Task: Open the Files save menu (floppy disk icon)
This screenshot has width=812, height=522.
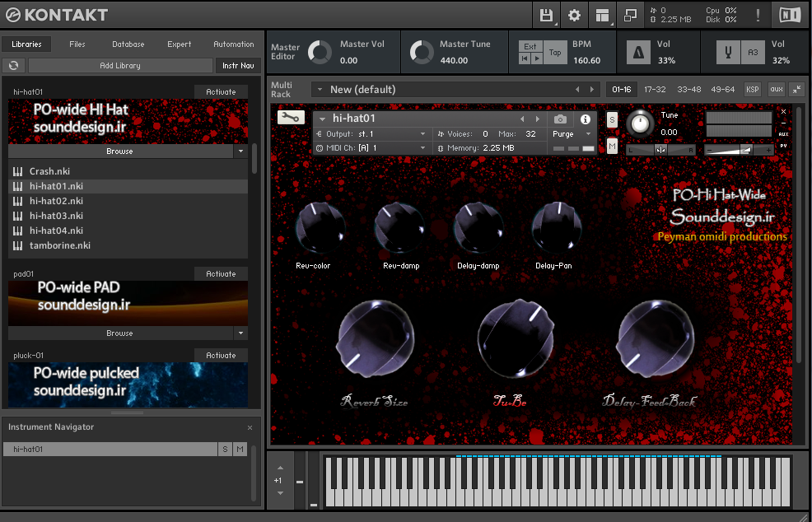Action: pos(546,15)
